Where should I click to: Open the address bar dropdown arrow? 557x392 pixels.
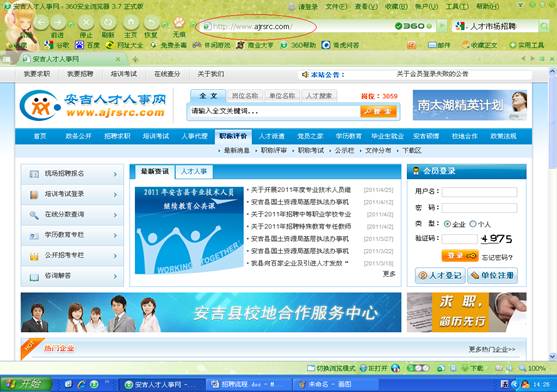[x=442, y=26]
